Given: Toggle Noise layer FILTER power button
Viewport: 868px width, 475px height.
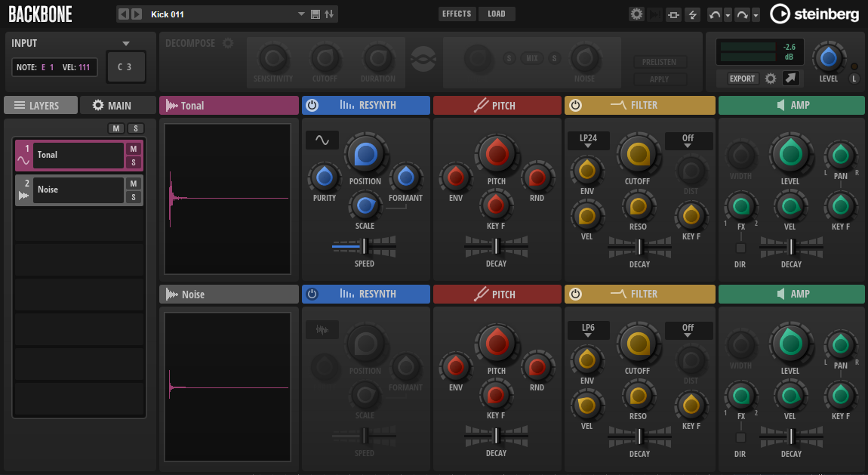Looking at the screenshot, I should 575,294.
